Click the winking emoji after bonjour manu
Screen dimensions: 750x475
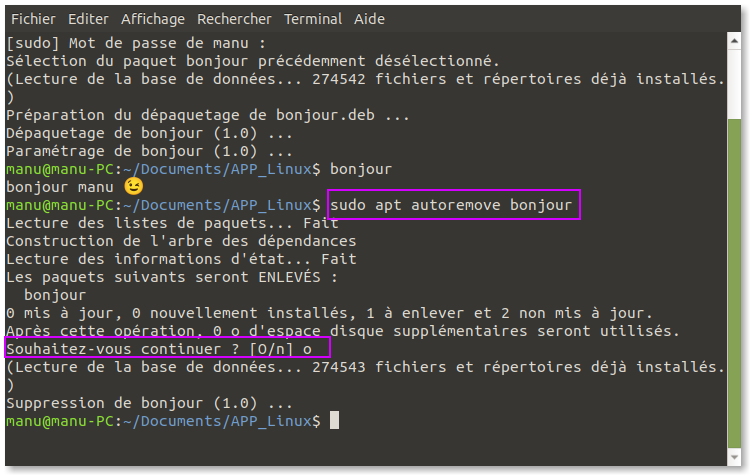133,186
